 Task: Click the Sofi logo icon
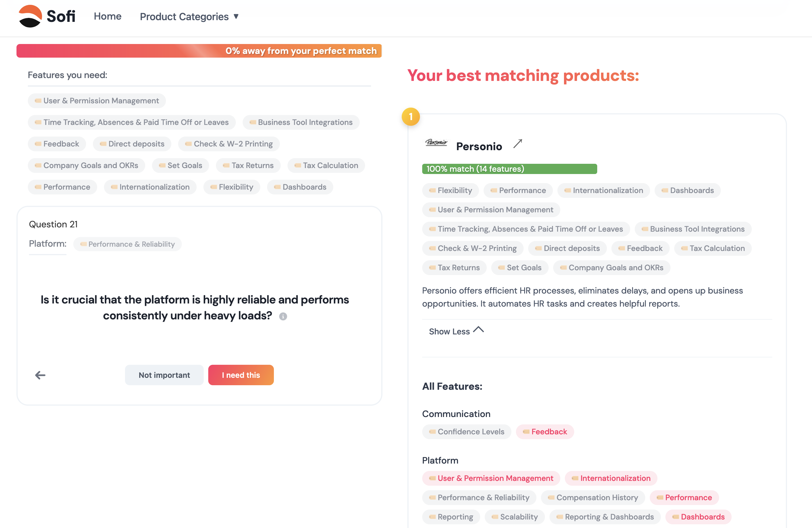coord(30,16)
